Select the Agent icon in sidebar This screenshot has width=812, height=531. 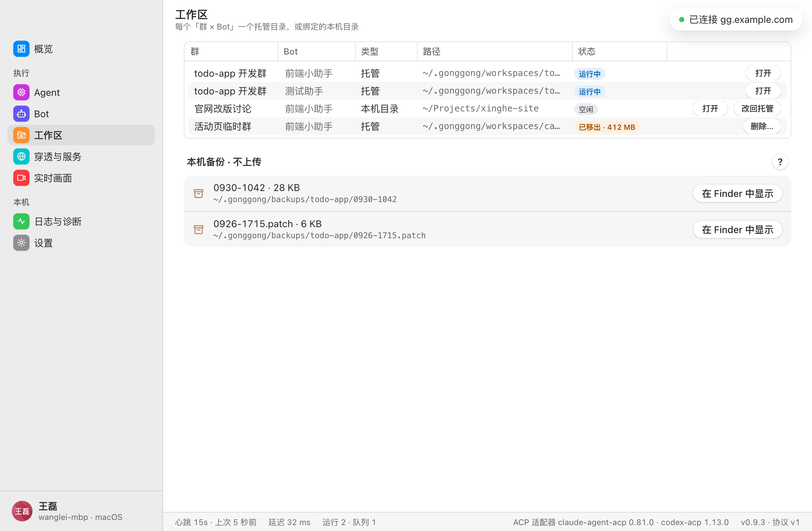21,93
